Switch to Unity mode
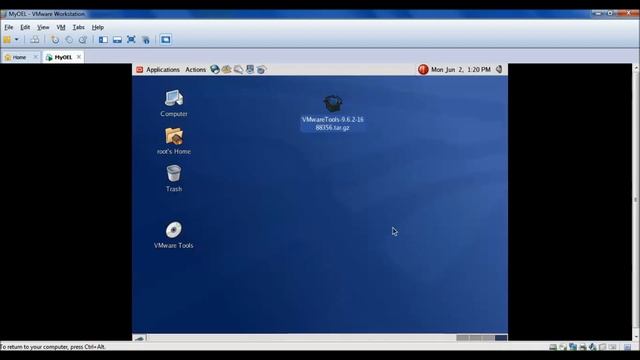The width and height of the screenshot is (640, 360). [x=146, y=40]
